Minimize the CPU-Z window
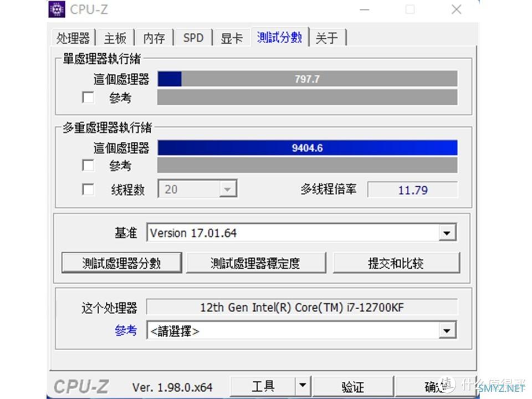The width and height of the screenshot is (532, 399). click(365, 9)
